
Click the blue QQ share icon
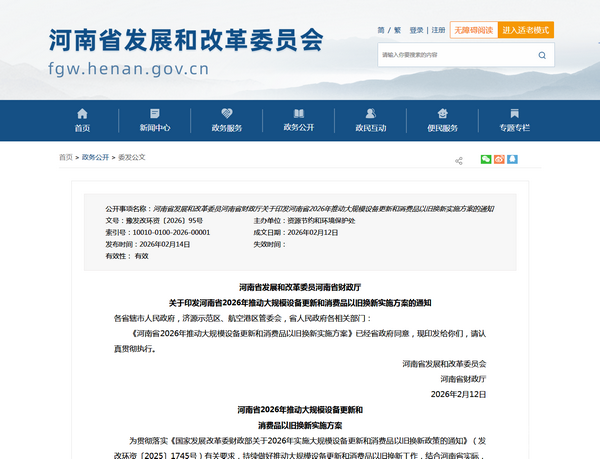[514, 159]
